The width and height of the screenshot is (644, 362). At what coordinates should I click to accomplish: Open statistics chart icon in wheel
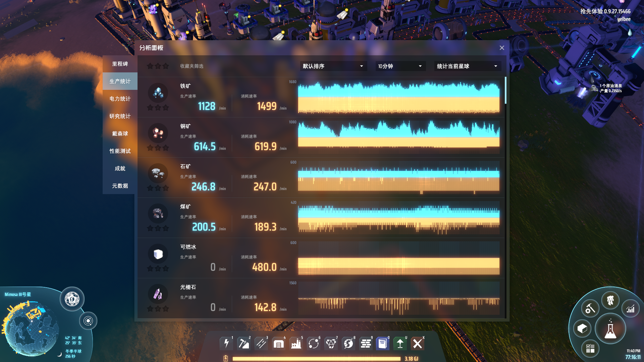pyautogui.click(x=631, y=309)
